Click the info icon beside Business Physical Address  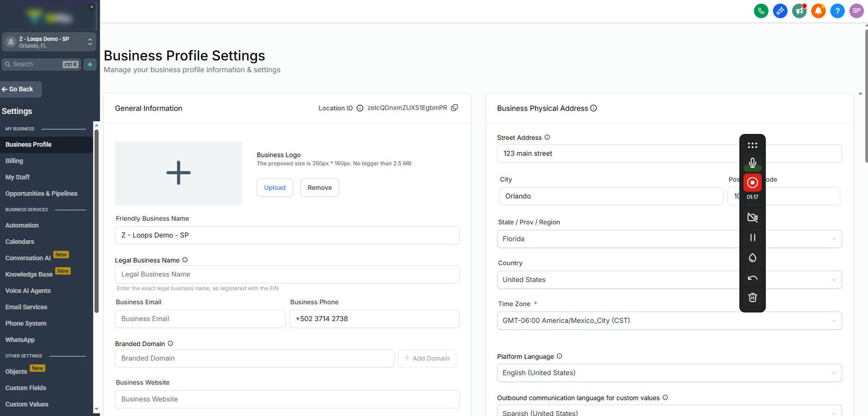tap(593, 108)
